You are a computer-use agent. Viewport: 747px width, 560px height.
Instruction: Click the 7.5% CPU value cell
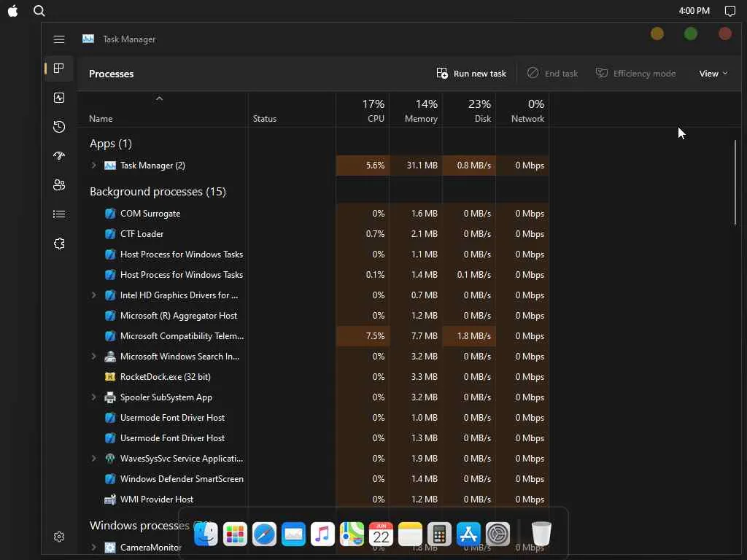coord(363,336)
